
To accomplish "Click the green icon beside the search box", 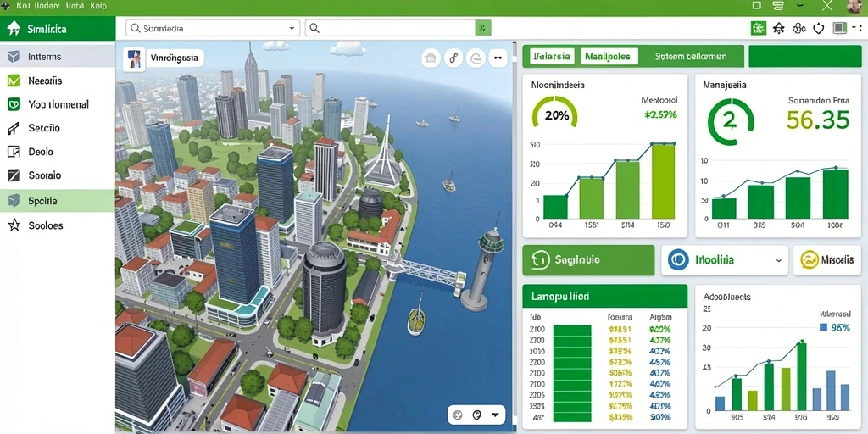I will (x=482, y=28).
